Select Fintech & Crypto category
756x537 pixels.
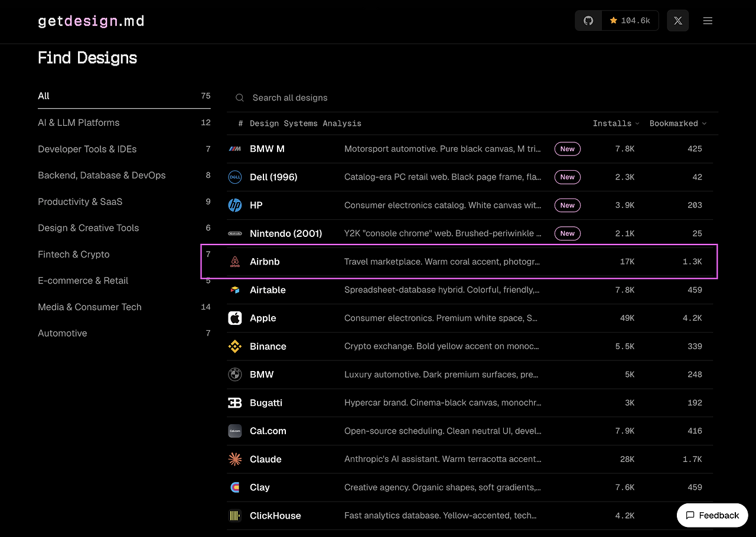click(124, 254)
